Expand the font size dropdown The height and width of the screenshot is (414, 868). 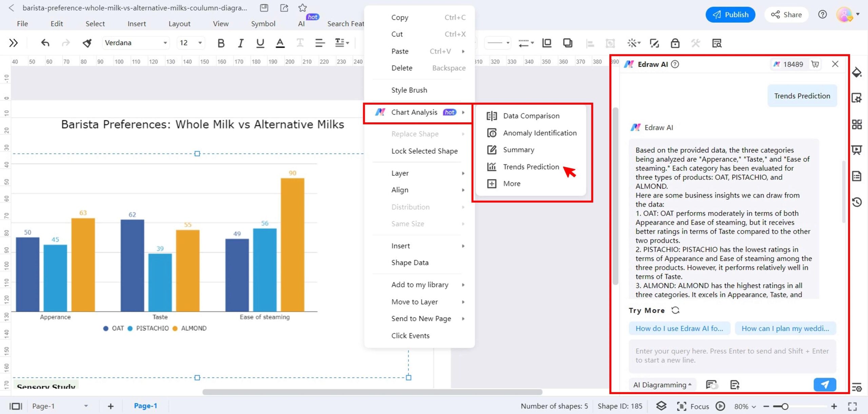(190, 43)
